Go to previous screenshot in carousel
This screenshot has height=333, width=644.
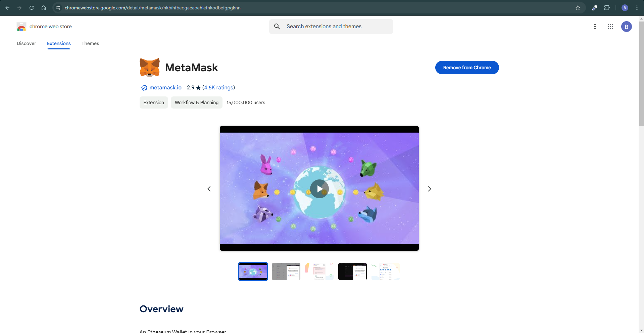point(209,189)
